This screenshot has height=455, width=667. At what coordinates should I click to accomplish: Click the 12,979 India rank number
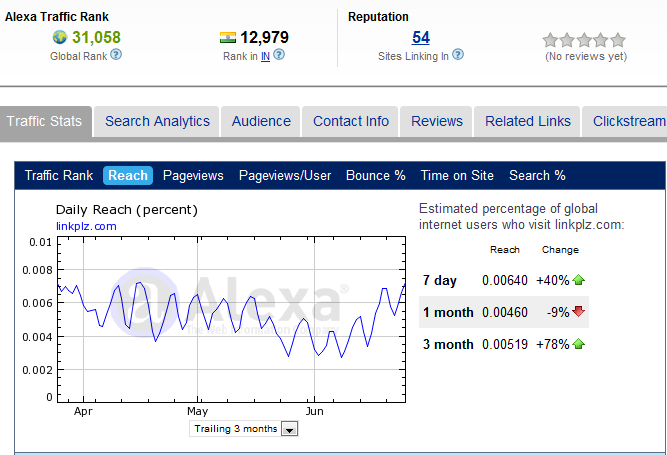265,37
